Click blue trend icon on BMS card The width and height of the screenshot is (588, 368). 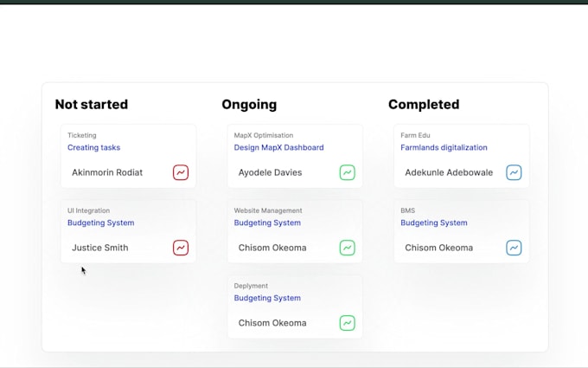pos(514,248)
